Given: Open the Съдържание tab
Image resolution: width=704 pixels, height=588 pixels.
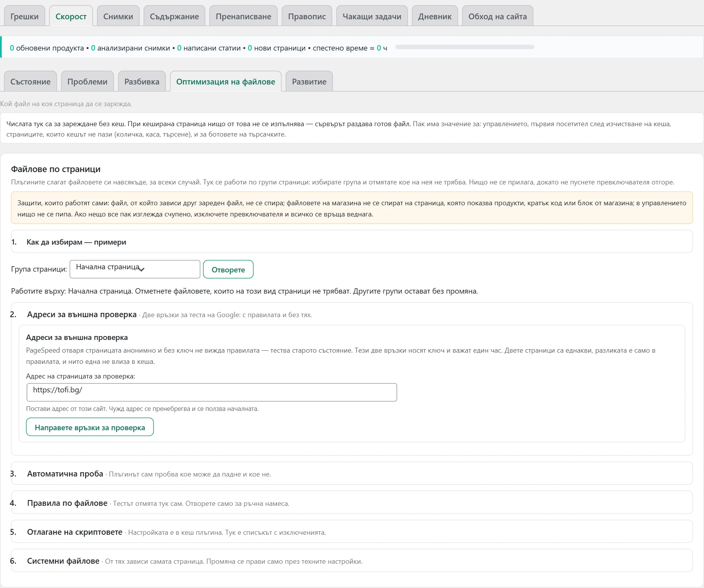Looking at the screenshot, I should [x=174, y=16].
